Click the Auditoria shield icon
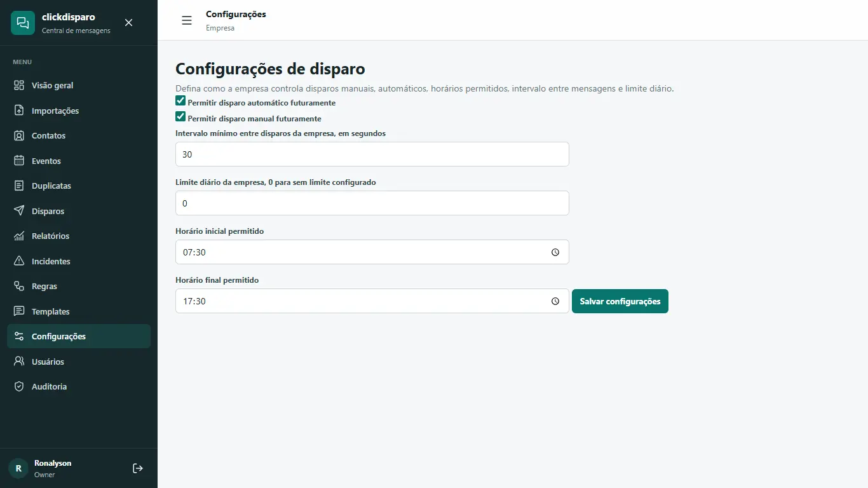 tap(19, 386)
